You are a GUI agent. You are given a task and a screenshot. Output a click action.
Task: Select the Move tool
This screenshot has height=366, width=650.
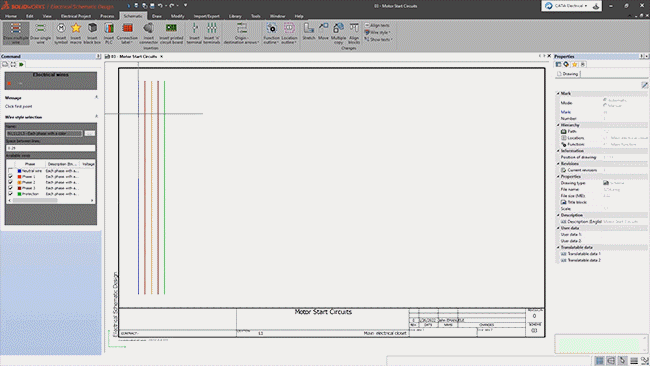tap(323, 32)
